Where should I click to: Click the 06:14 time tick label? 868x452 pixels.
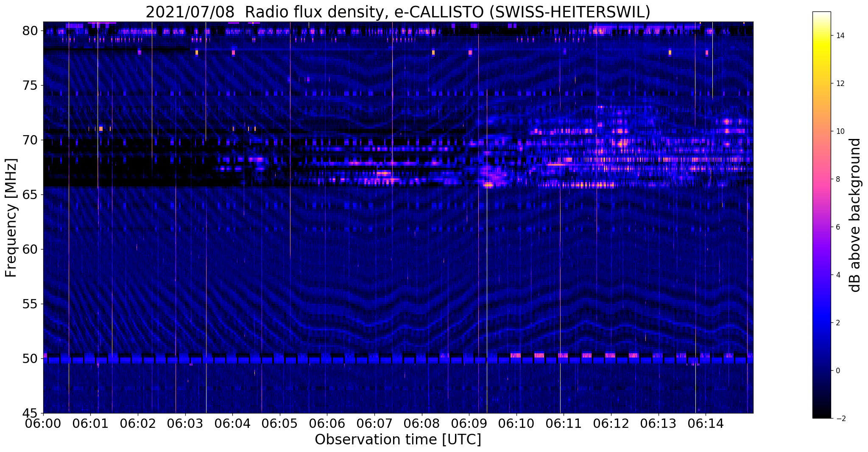pos(706,423)
